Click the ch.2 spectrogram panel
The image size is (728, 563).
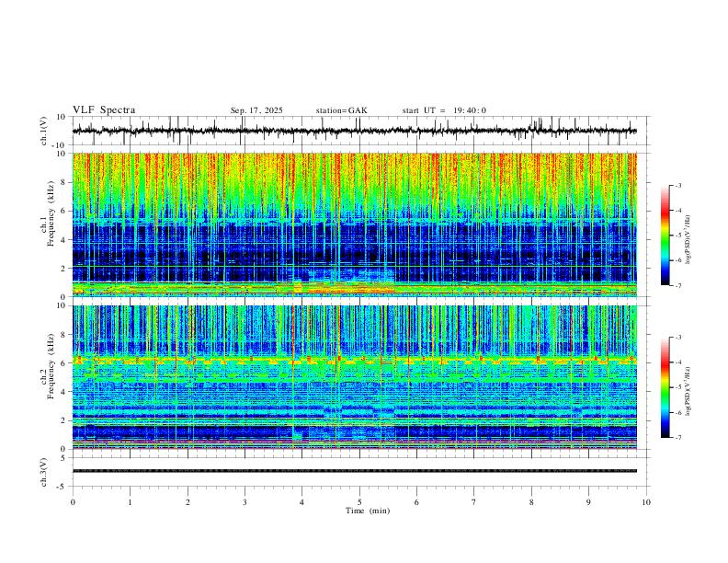355,377
